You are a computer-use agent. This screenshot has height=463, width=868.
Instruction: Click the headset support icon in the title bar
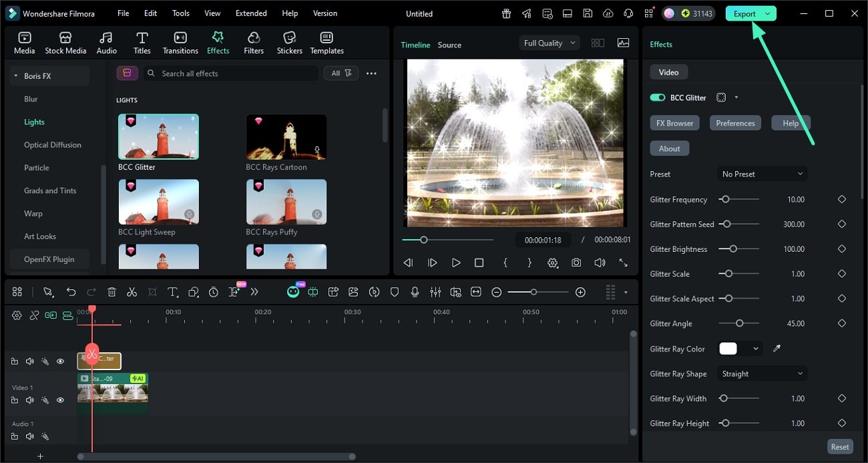pyautogui.click(x=628, y=13)
